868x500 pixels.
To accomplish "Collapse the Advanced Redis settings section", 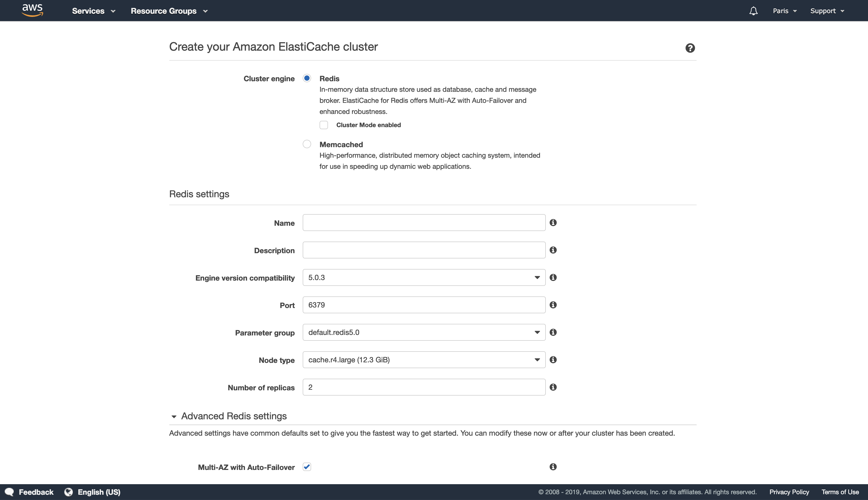I will (174, 417).
